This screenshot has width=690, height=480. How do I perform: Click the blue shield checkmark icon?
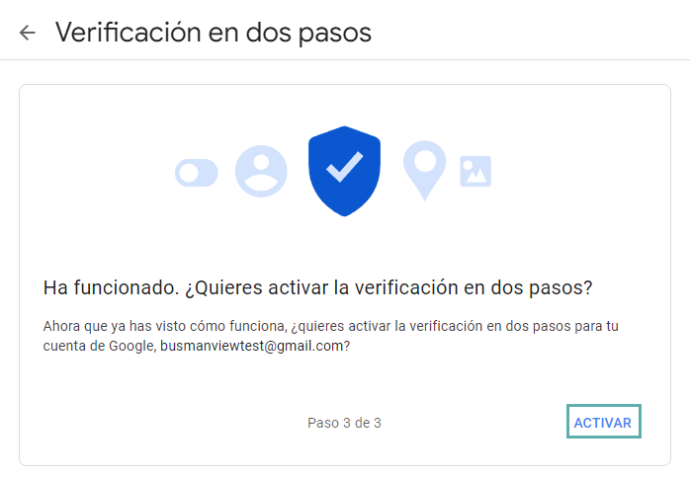(x=345, y=171)
